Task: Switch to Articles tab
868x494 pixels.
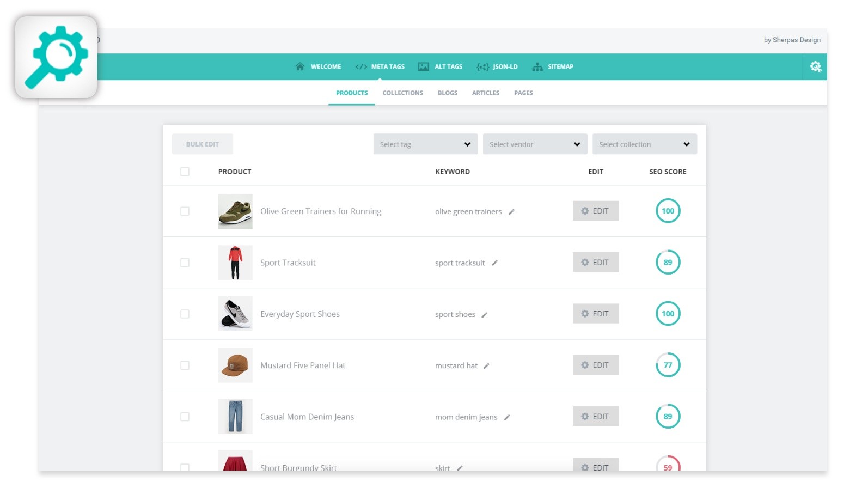Action: (486, 93)
